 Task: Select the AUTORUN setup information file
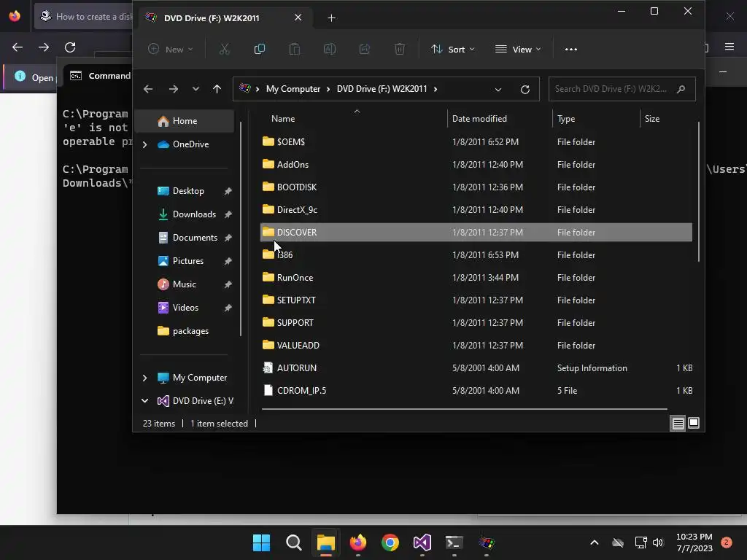click(476, 368)
